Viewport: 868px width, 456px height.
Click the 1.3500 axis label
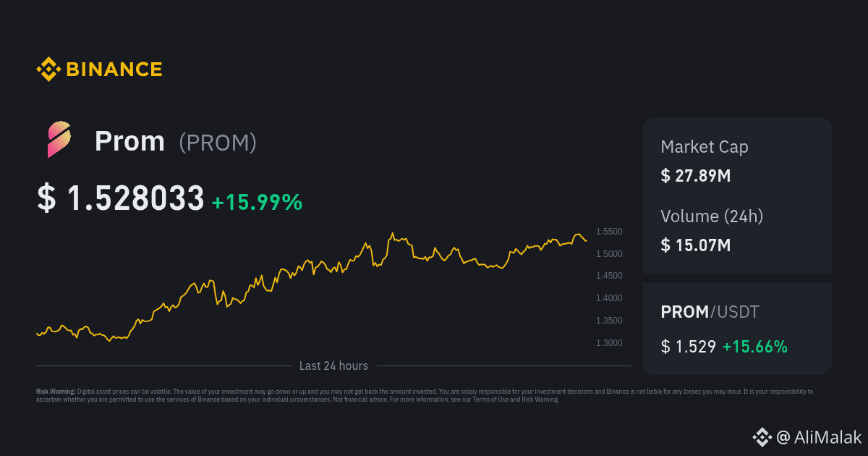pos(609,321)
